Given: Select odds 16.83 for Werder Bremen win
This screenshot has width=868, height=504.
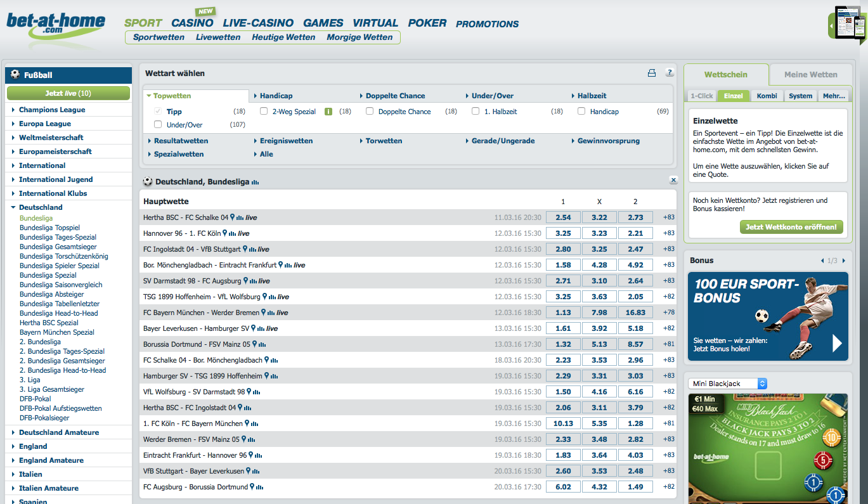Looking at the screenshot, I should [635, 313].
